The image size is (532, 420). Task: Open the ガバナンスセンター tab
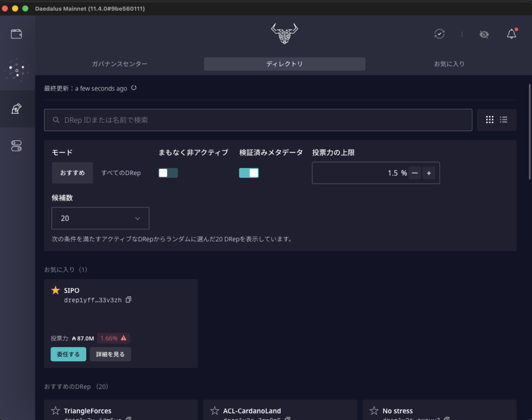[119, 64]
